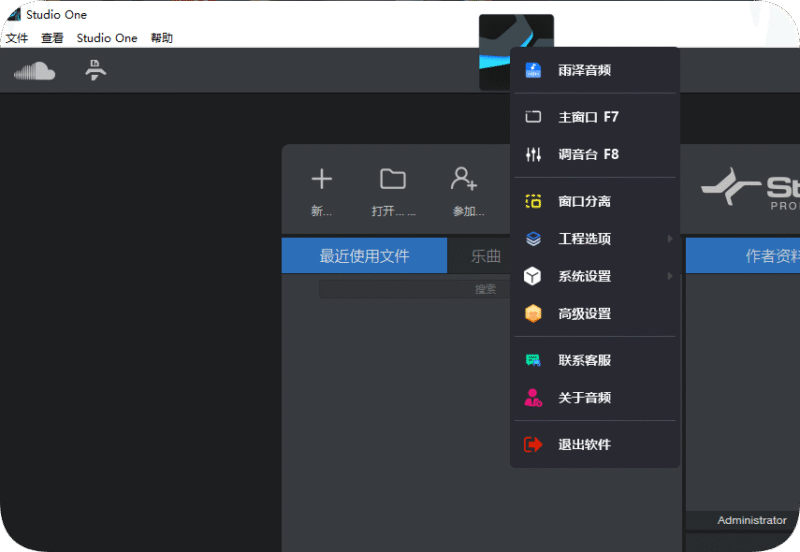
Task: Switch to the 最近使用文件 tab
Action: pos(364,256)
